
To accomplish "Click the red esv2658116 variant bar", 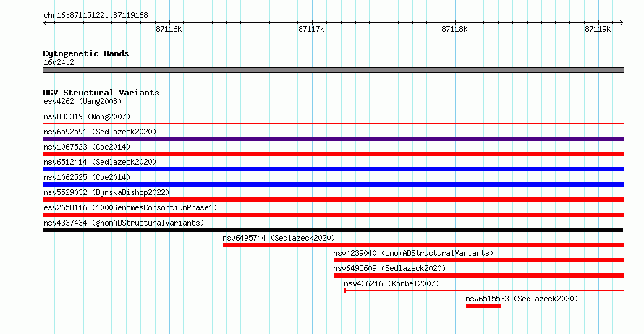I will (333, 215).
